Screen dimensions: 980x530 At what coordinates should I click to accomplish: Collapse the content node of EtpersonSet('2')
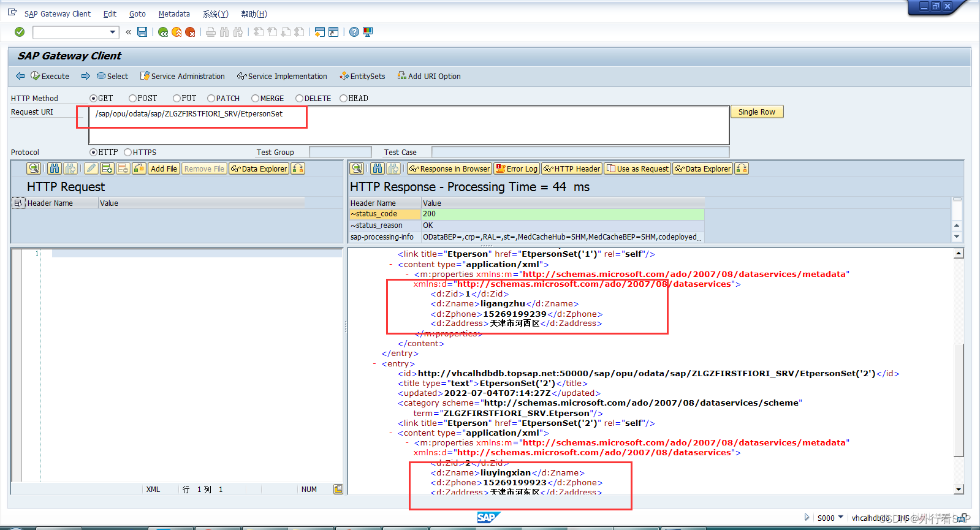[391, 433]
